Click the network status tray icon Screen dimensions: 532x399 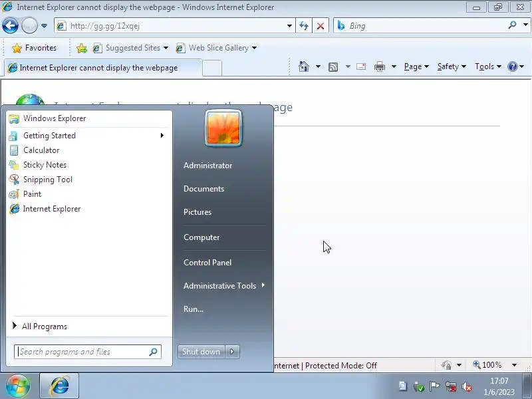pos(451,386)
